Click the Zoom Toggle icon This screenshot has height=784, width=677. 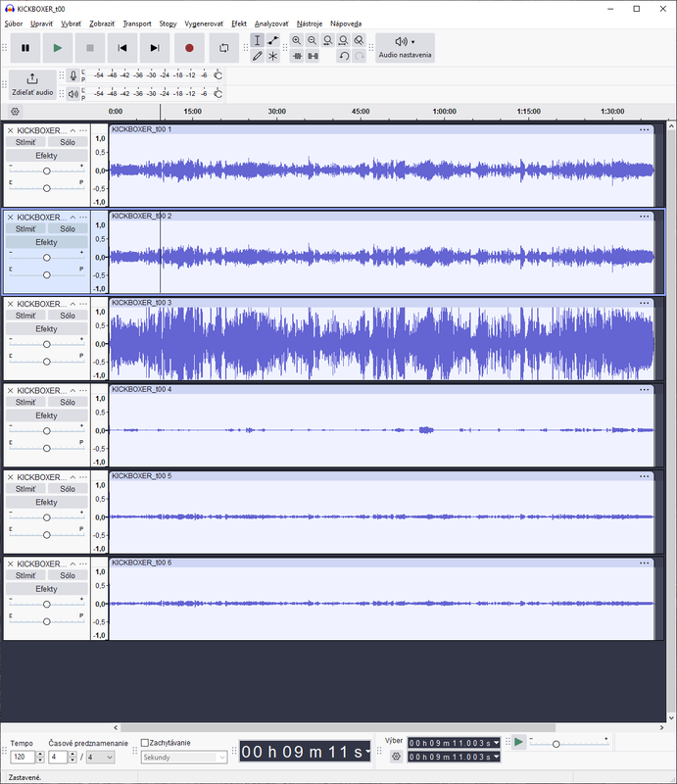[x=359, y=40]
